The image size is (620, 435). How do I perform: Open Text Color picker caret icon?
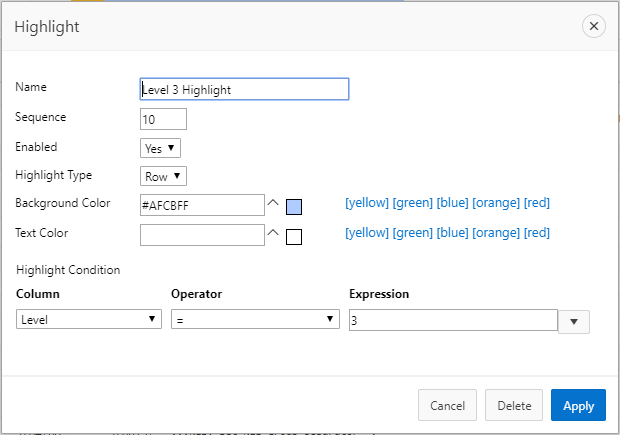click(x=273, y=233)
